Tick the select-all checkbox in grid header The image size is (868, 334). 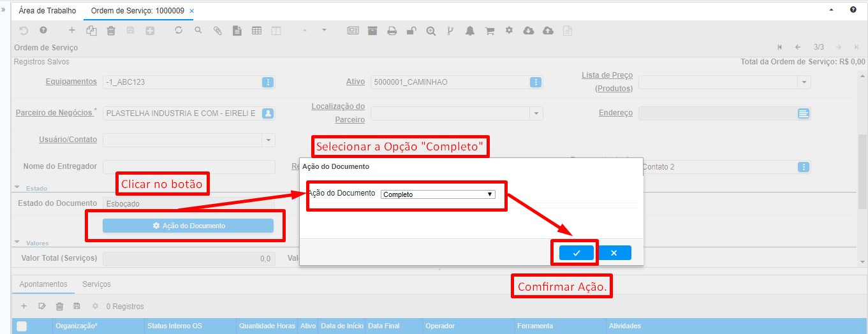click(22, 326)
